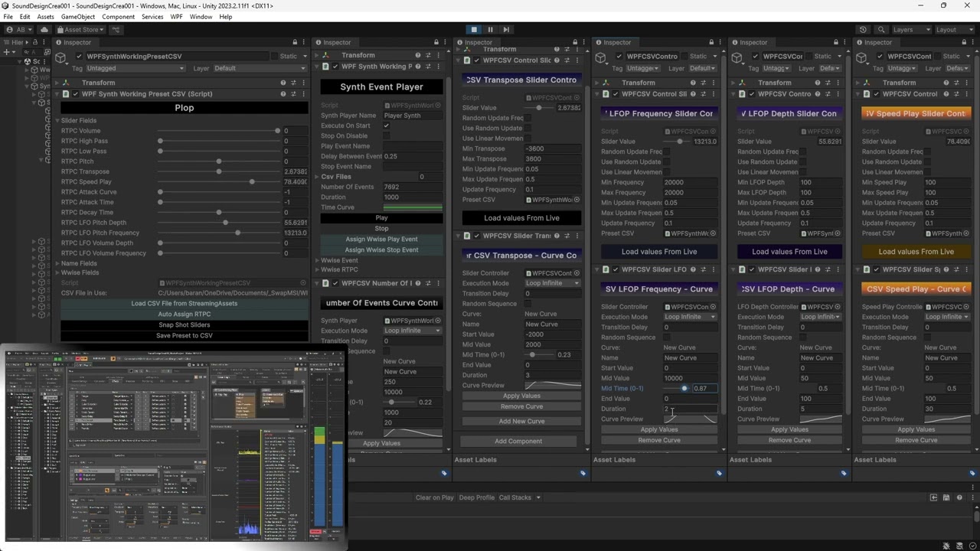Lock the rightmost Inspector panel
The width and height of the screenshot is (980, 551).
(x=965, y=42)
